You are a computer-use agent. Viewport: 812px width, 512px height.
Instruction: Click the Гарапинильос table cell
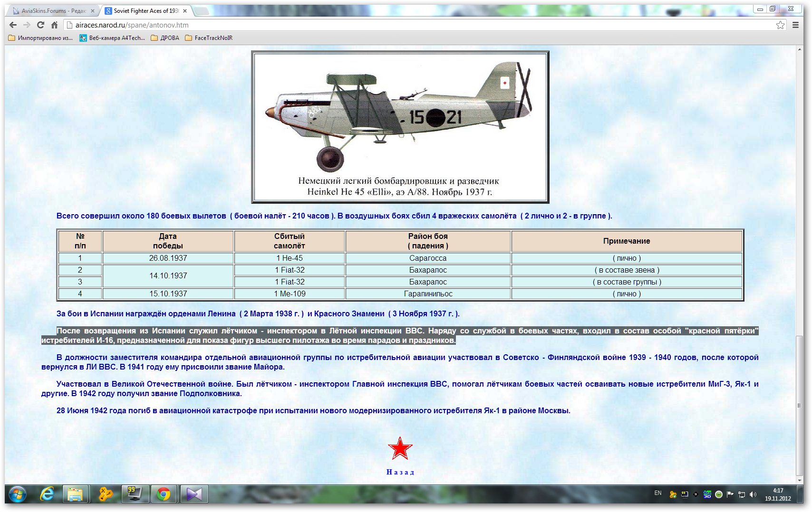point(428,294)
